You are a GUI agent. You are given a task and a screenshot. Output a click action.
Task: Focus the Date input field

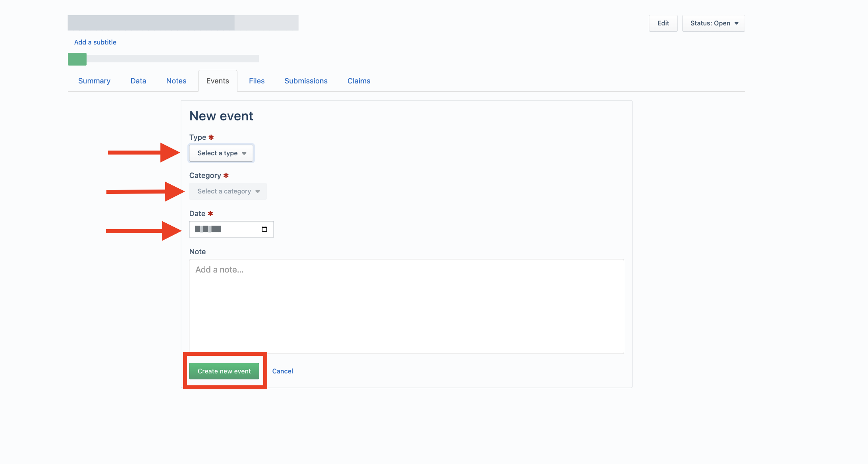[231, 229]
